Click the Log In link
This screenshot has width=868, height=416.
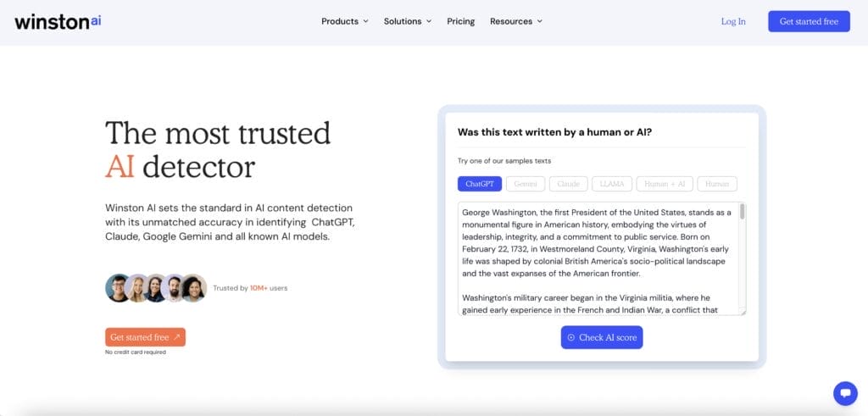point(733,21)
